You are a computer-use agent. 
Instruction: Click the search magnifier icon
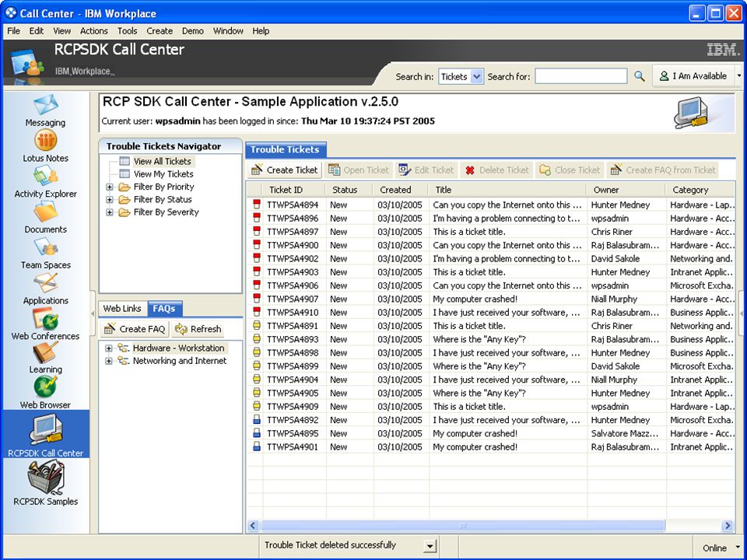pyautogui.click(x=640, y=76)
